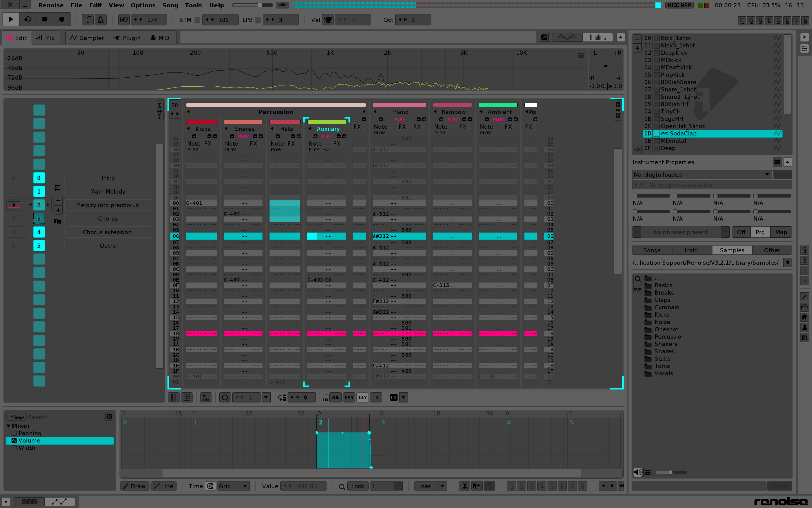Toggle the BPM automation checkbox
The image size is (812, 508).
coord(197,20)
